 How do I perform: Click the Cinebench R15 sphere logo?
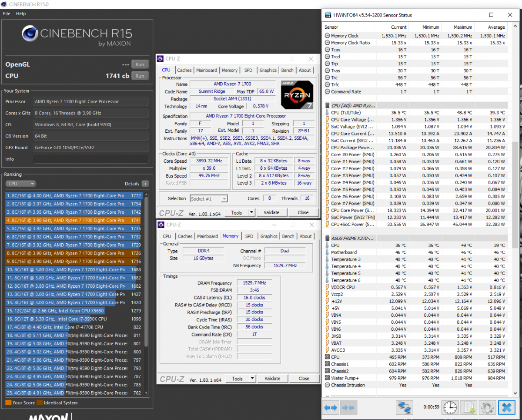click(x=30, y=34)
